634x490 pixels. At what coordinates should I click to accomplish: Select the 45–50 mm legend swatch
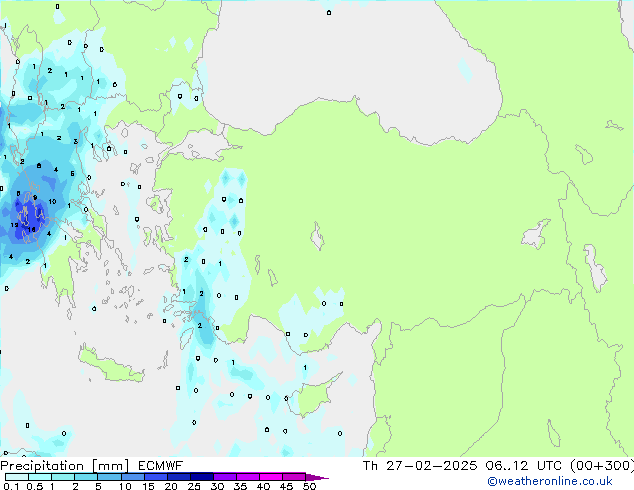click(x=294, y=477)
